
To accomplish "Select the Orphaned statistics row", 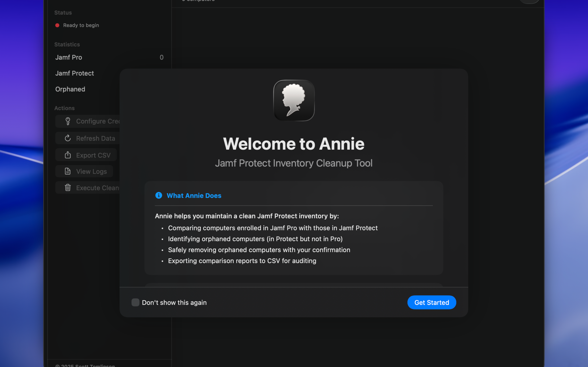I will (70, 89).
